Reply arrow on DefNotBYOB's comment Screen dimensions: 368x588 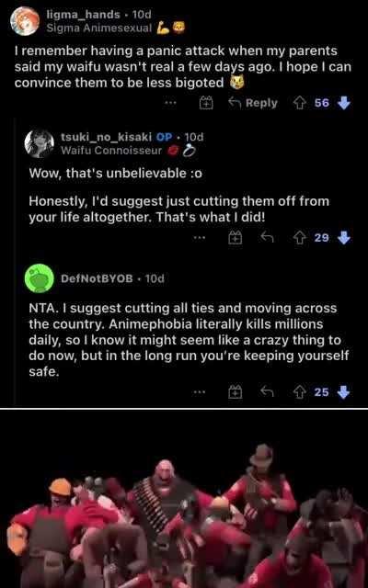pos(267,391)
